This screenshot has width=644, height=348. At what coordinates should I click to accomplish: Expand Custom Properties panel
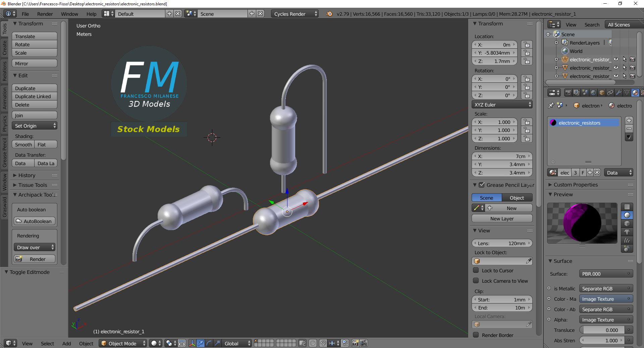click(576, 185)
